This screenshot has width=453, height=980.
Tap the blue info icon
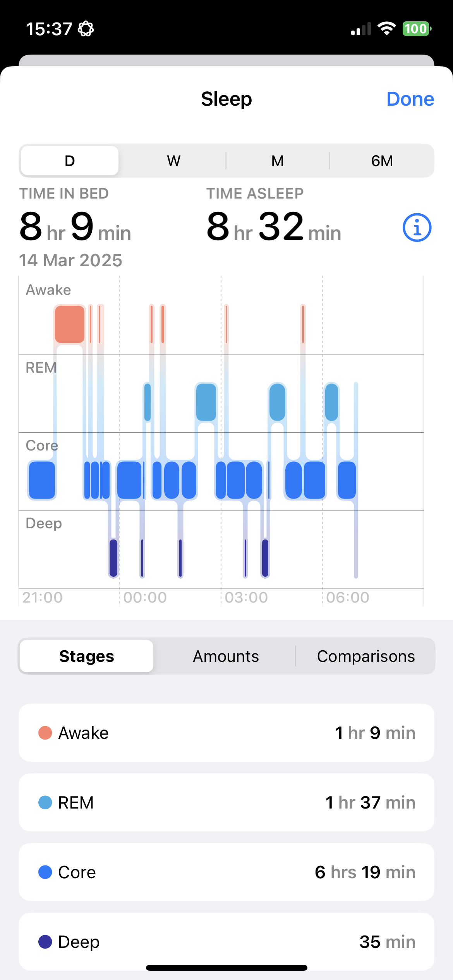(x=417, y=228)
